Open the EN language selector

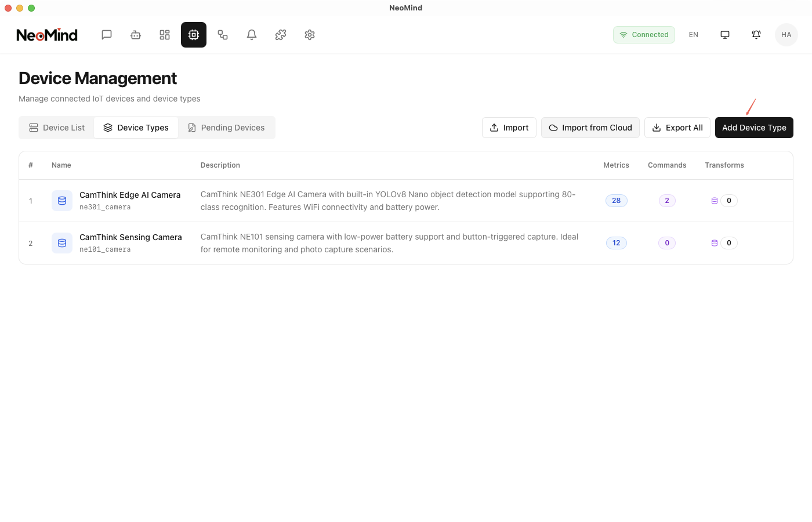tap(694, 35)
